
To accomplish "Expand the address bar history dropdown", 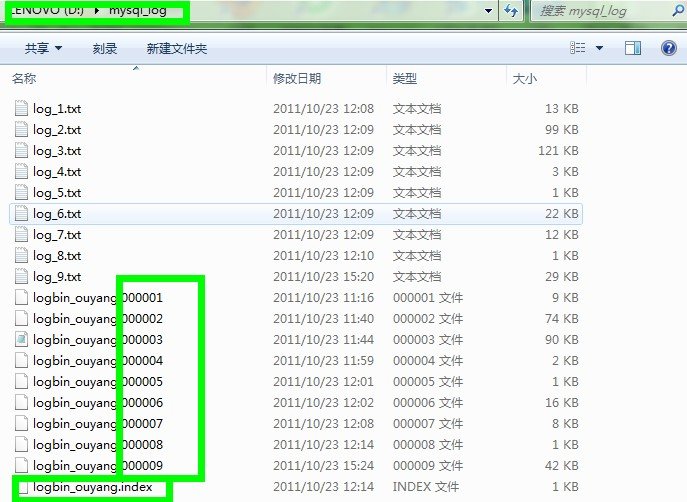I will [489, 11].
